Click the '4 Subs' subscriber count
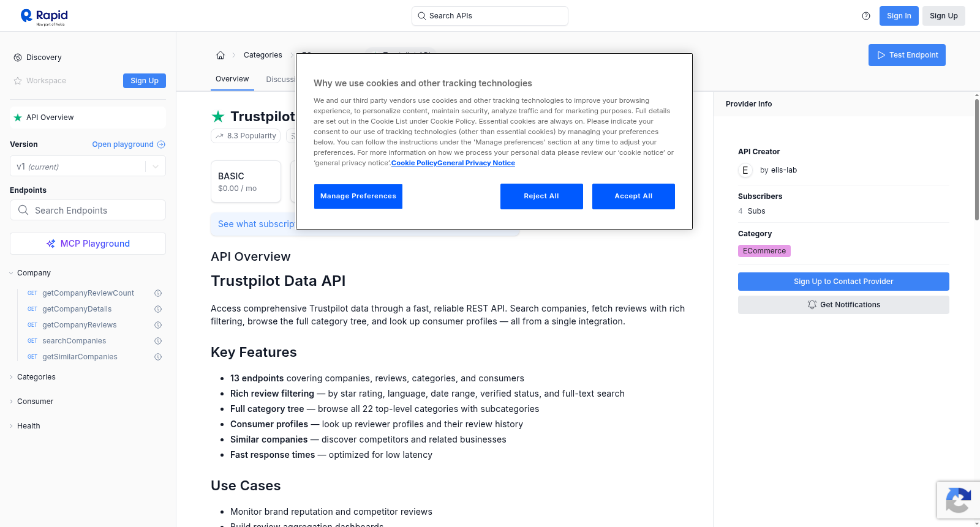980x527 pixels. [x=752, y=211]
